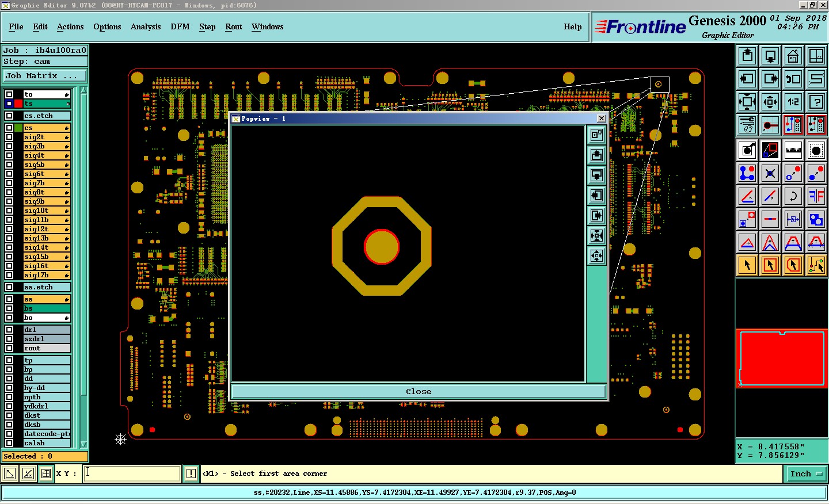Viewport: 829px width, 504px height.
Task: Click the wrench and palette settings icon
Action: [x=747, y=125]
